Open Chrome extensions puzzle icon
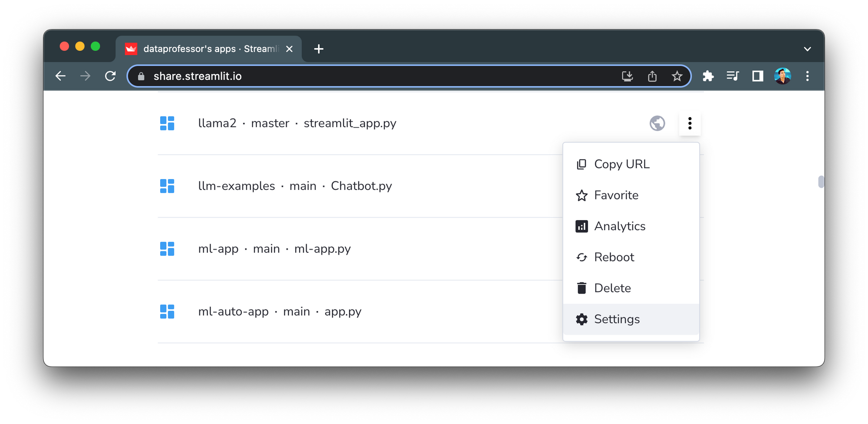 click(708, 76)
